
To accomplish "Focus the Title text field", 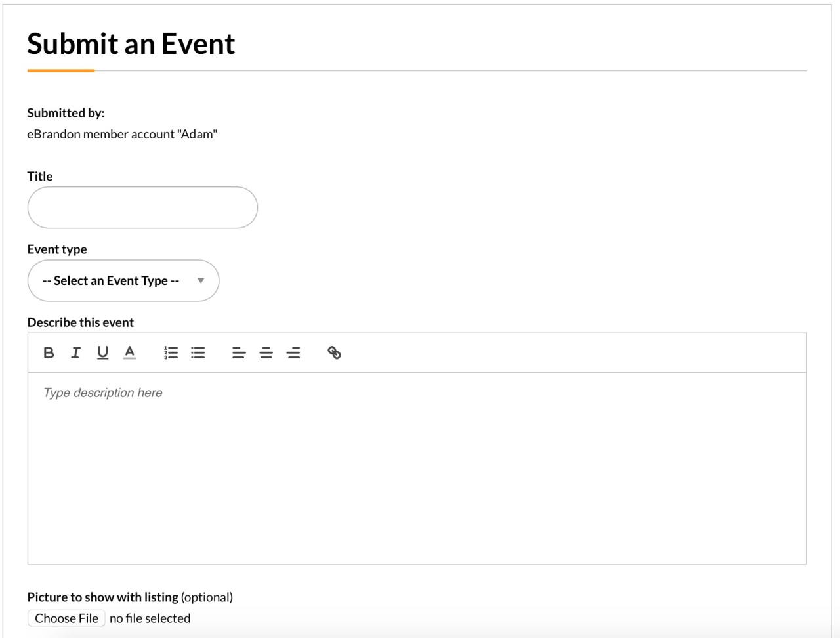I will click(x=142, y=208).
